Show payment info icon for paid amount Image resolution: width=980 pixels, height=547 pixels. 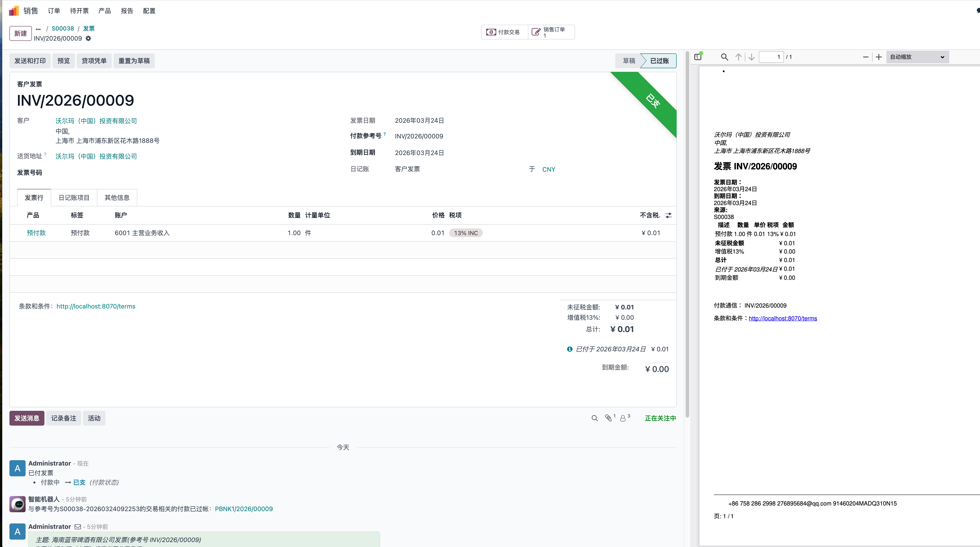tap(569, 349)
